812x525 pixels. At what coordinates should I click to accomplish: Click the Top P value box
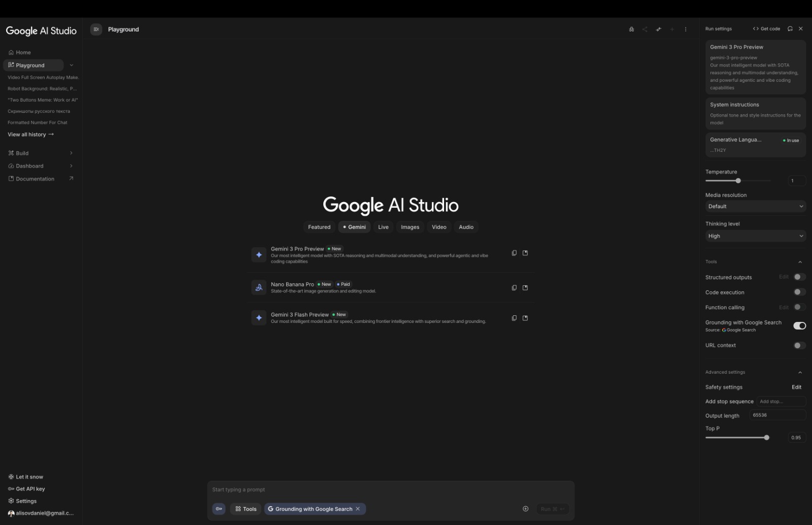coord(797,438)
